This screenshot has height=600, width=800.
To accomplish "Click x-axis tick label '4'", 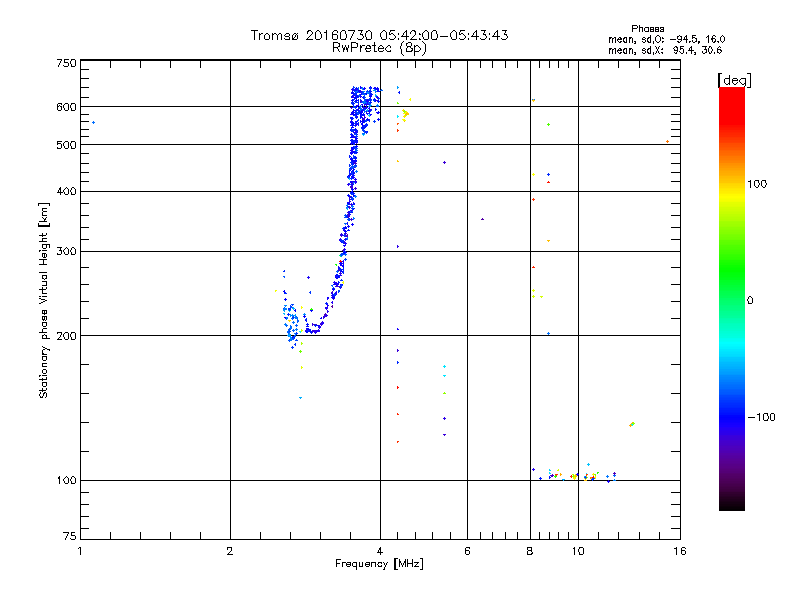I will point(380,551).
